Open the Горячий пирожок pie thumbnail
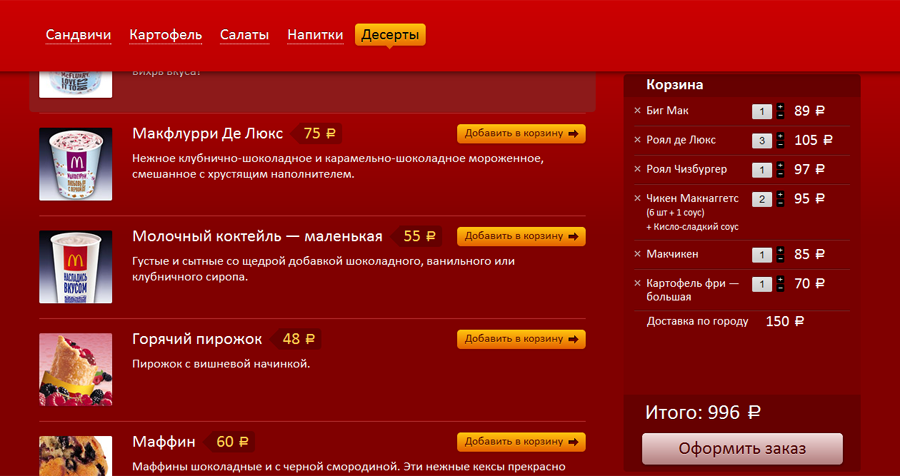The image size is (900, 476). (76, 370)
